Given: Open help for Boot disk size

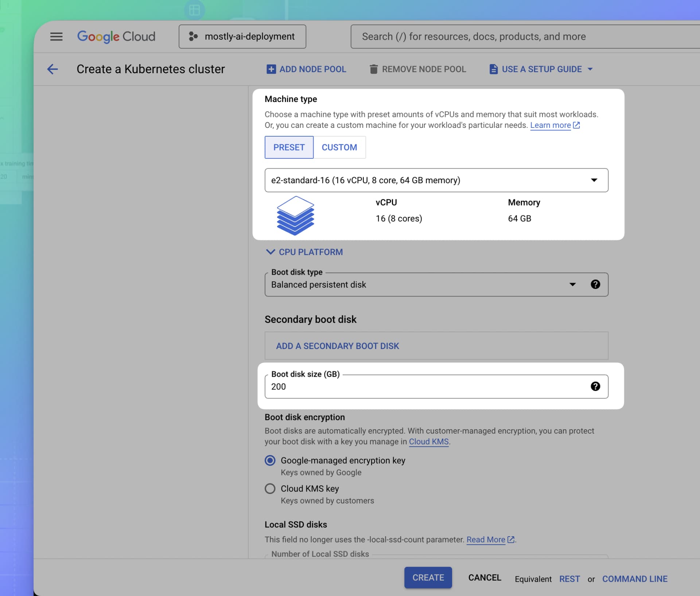Looking at the screenshot, I should click(595, 387).
